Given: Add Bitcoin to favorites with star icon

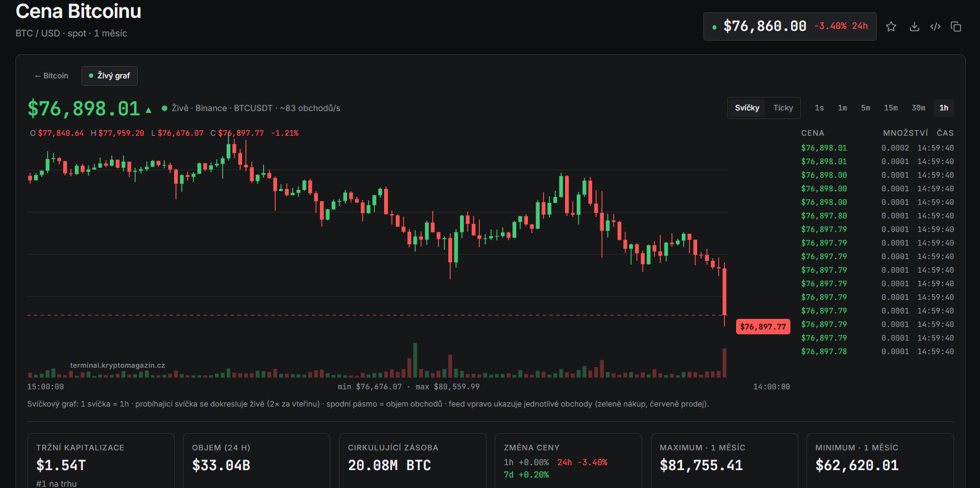Looking at the screenshot, I should (891, 27).
